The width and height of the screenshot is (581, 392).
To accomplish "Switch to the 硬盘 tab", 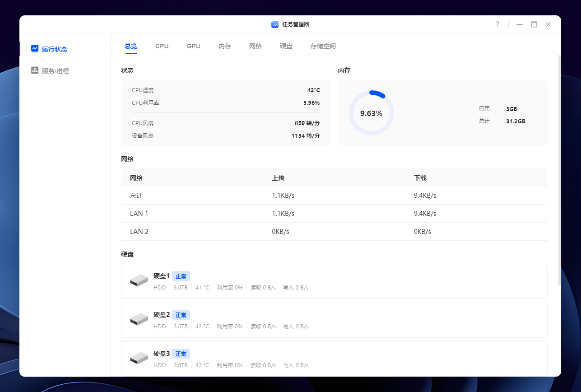I will 286,46.
